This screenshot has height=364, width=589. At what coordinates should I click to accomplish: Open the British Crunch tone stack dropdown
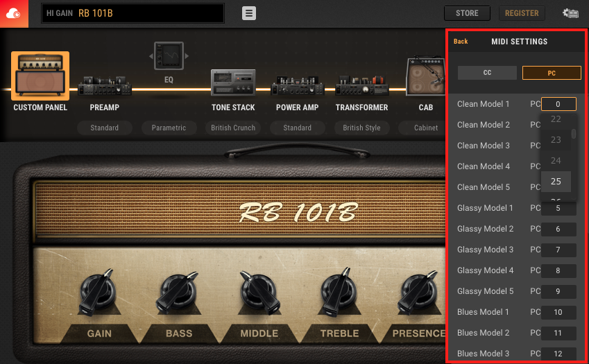(233, 128)
